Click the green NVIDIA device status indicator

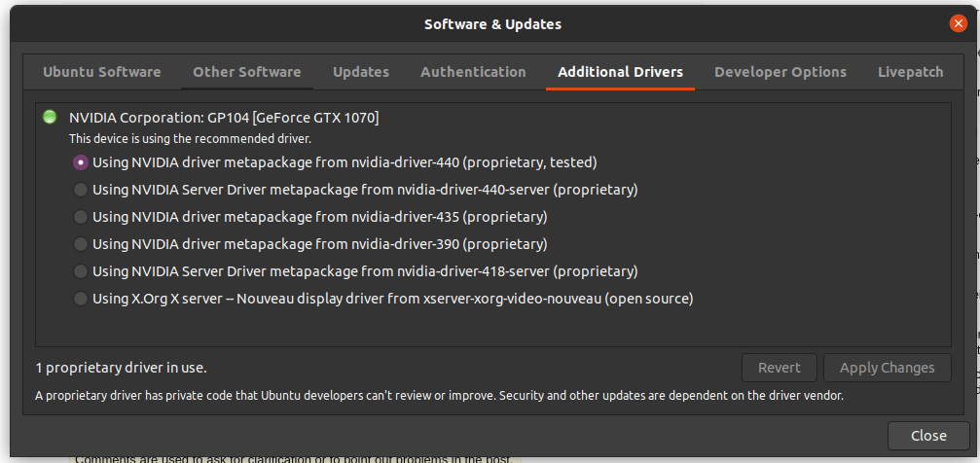(x=50, y=118)
